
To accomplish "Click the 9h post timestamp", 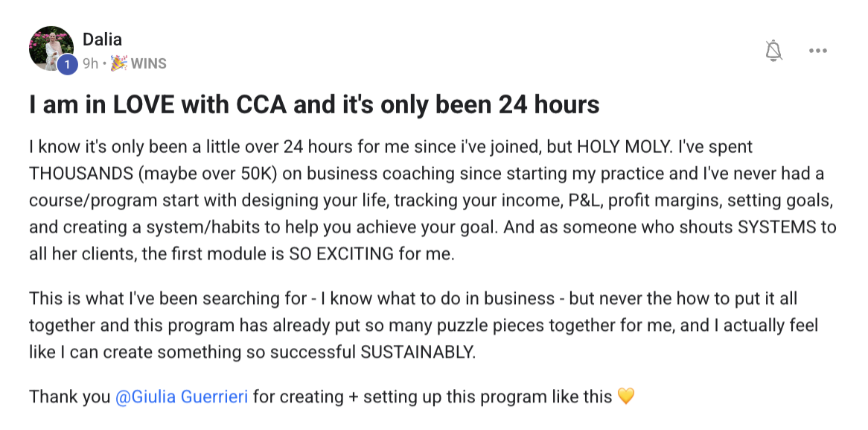I will point(90,64).
